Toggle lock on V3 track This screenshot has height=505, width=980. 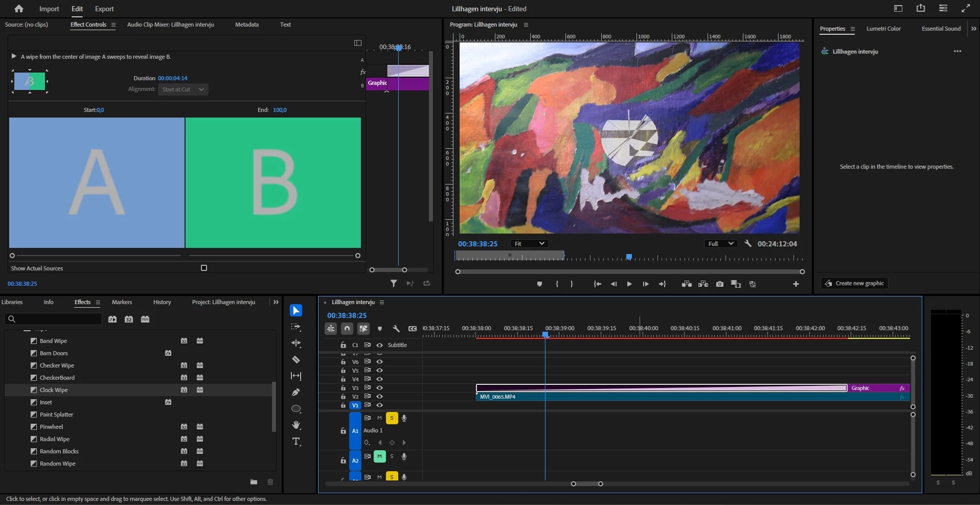click(344, 388)
